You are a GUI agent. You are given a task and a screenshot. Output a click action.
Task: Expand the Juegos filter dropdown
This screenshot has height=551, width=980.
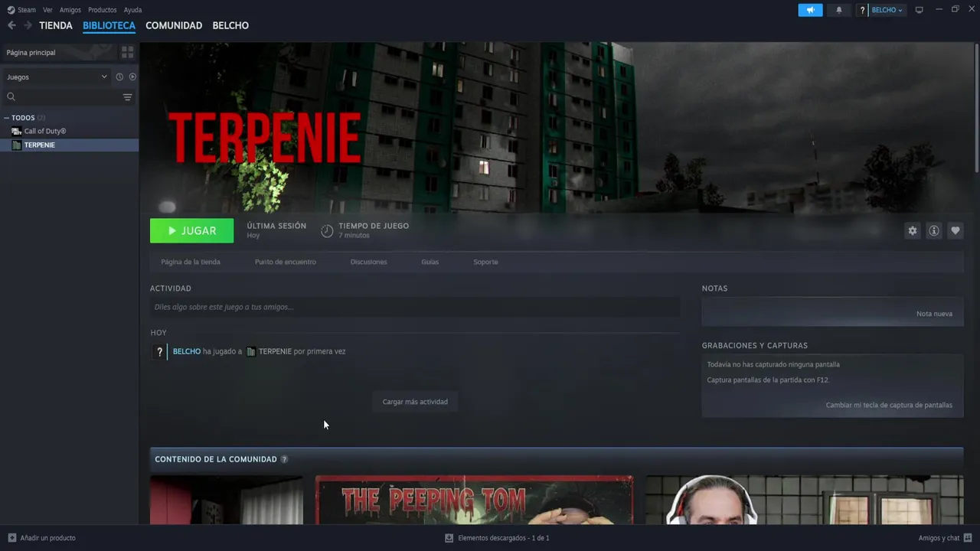[57, 77]
